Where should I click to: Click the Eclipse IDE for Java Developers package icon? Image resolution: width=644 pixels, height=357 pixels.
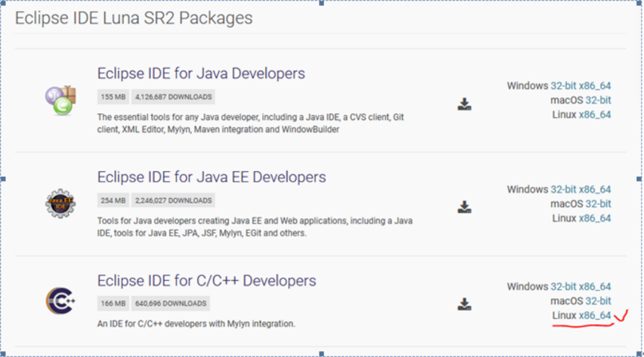(x=61, y=100)
